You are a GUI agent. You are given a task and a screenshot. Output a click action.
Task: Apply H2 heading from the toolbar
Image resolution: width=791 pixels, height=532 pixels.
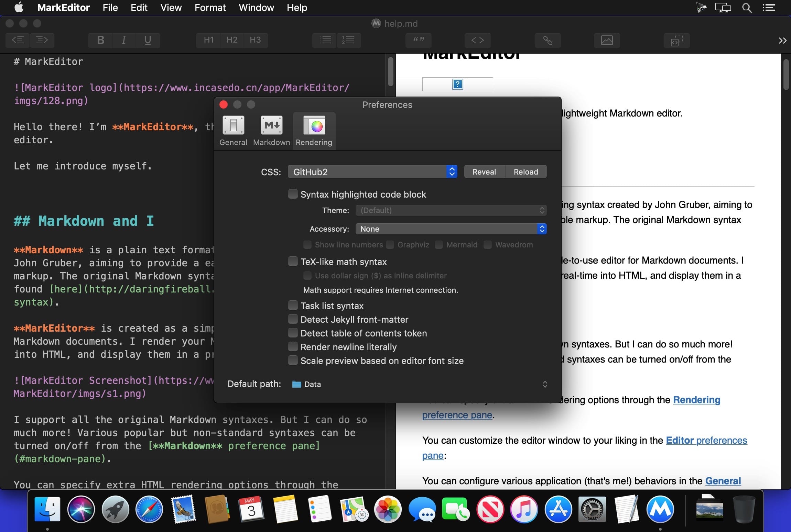point(232,40)
